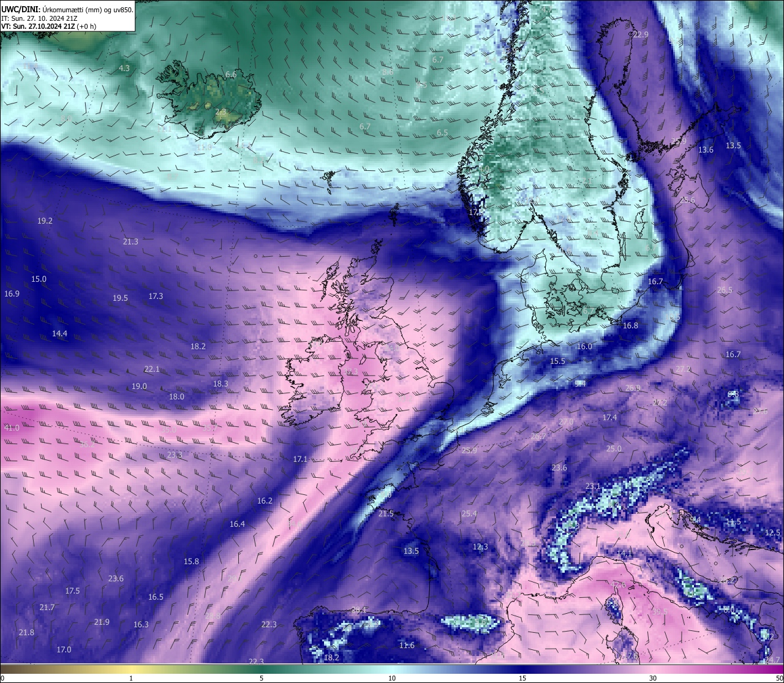
Task: Click the 21.7 value in lower left
Action: (47, 607)
